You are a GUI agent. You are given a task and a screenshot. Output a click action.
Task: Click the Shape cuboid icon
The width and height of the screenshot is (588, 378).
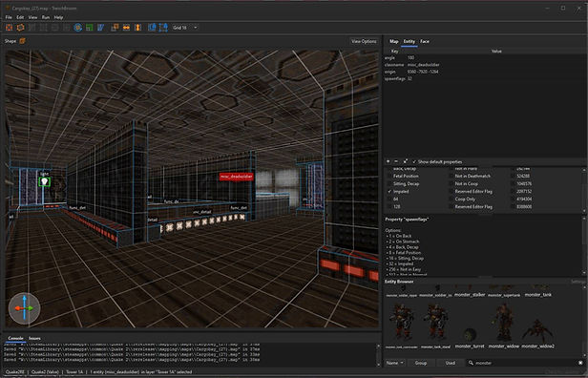click(23, 41)
